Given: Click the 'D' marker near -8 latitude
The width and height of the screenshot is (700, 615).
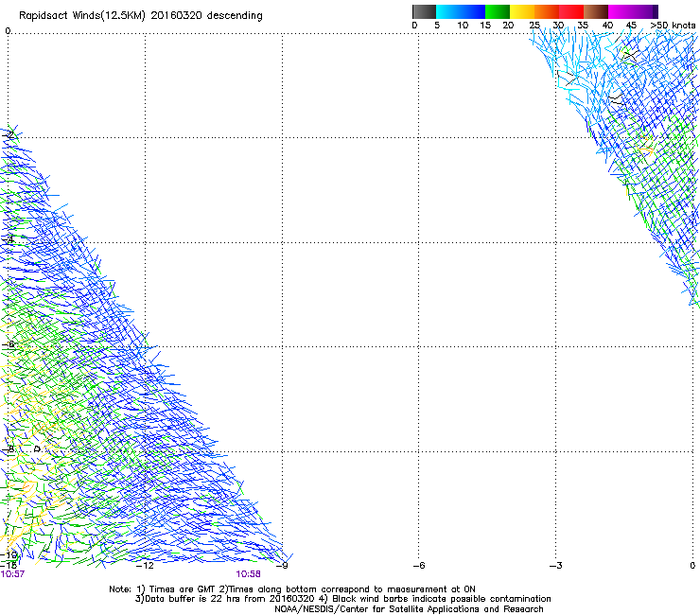Looking at the screenshot, I should click(38, 448).
